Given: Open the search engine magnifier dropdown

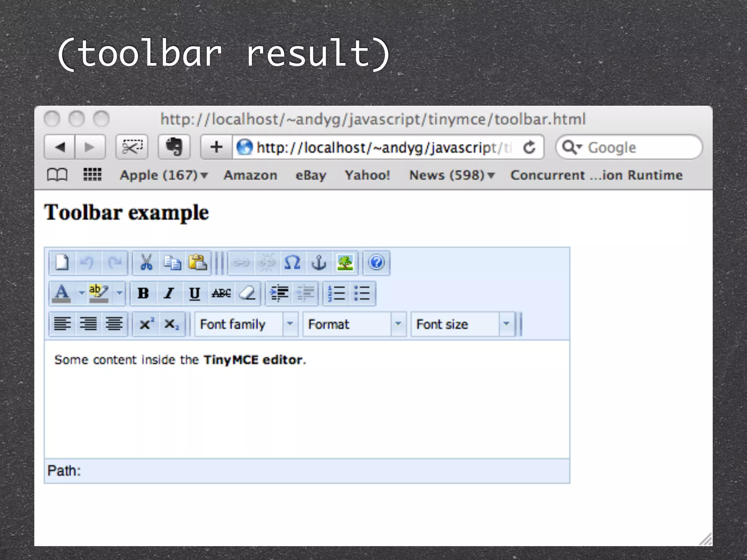Looking at the screenshot, I should (x=572, y=147).
